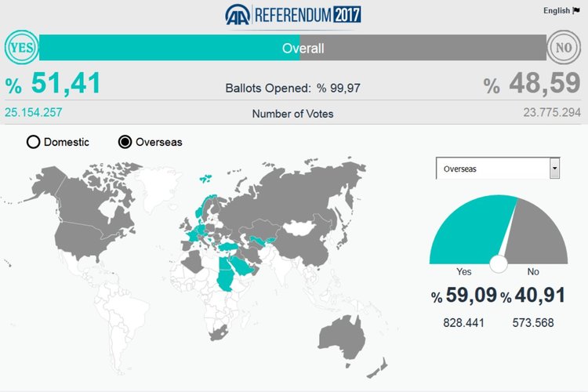Click the dropdown arrow of Overseas selector

click(x=554, y=169)
